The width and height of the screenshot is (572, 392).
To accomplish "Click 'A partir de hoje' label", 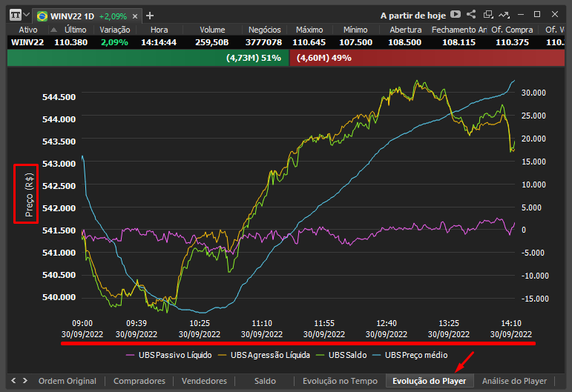I will (x=413, y=16).
